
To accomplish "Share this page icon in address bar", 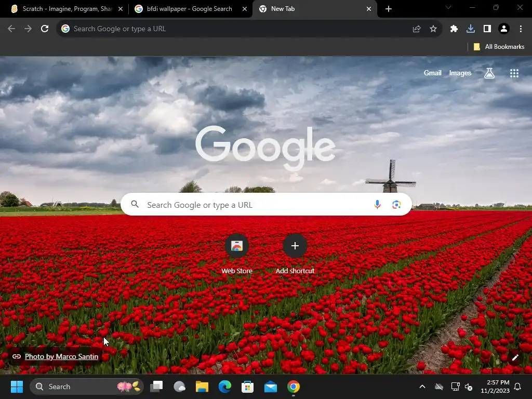I will [x=417, y=29].
